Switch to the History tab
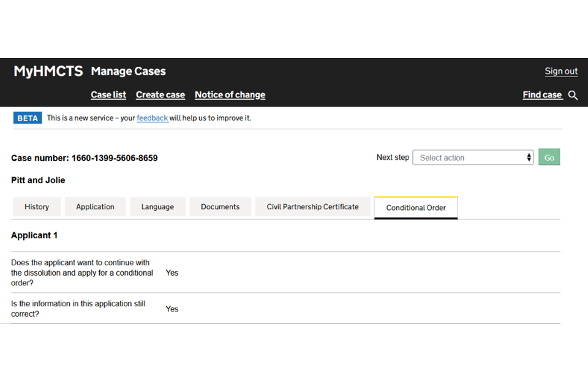Screen dimensions: 588x392 pyautogui.click(x=37, y=207)
